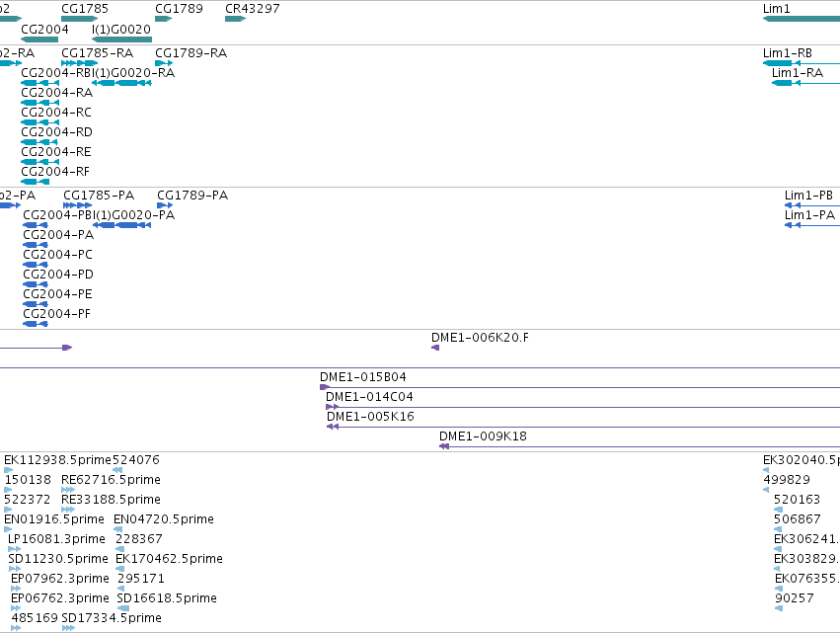Select the EK112938.5prime EST label
Viewport: 840px width, 633px height.
click(57, 460)
